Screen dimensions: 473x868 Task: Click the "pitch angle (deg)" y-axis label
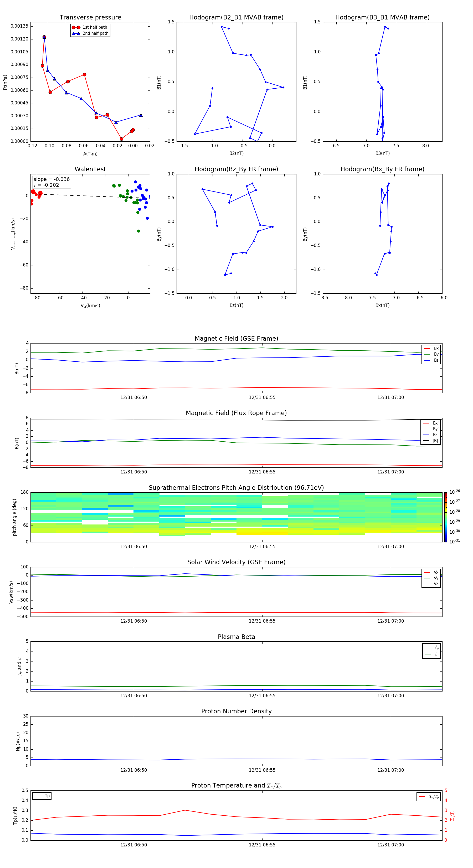pos(14,517)
